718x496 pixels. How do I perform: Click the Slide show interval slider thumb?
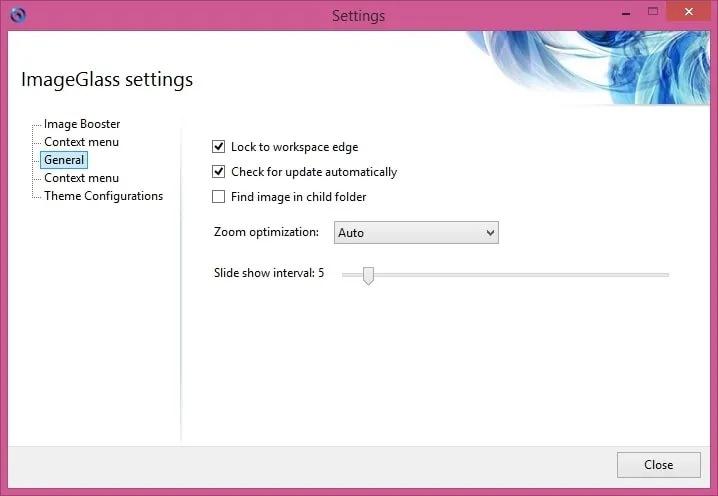click(368, 276)
